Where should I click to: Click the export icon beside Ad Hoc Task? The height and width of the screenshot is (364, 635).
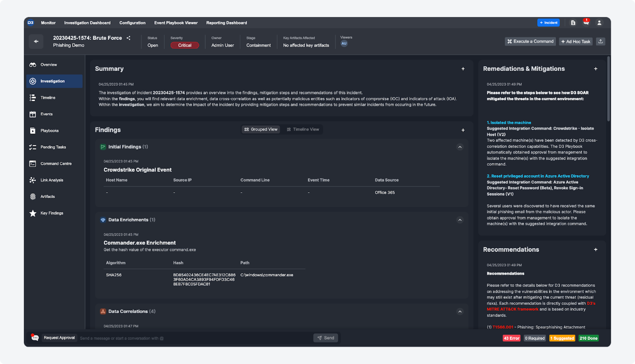click(x=600, y=42)
